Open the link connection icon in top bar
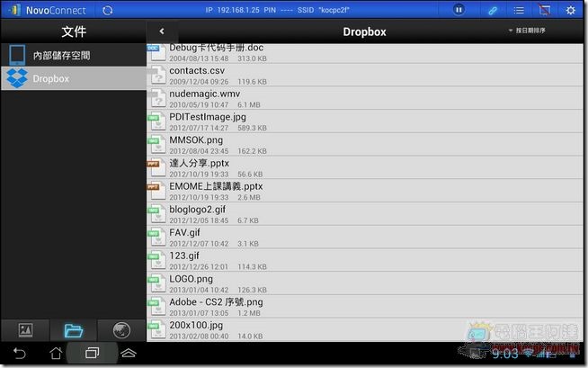This screenshot has height=368, width=588. [493, 11]
